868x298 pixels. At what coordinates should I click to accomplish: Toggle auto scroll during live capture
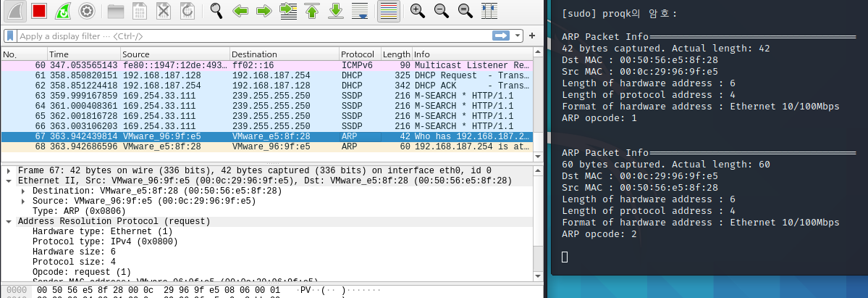click(360, 11)
